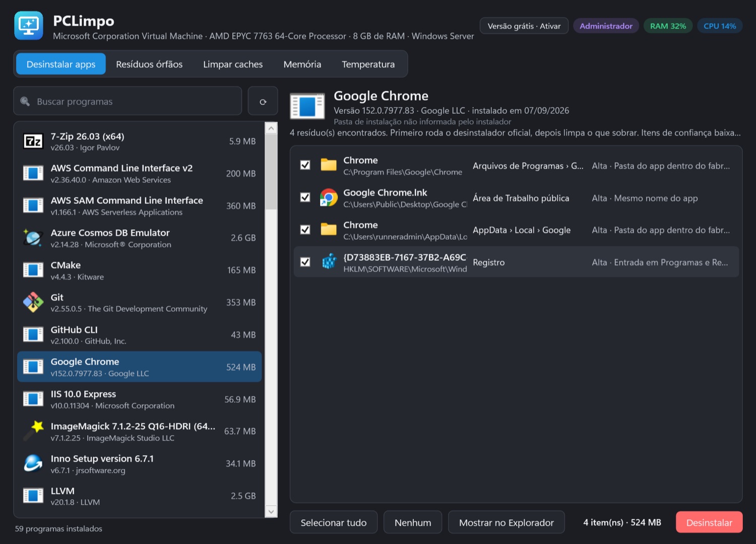Click the large Google Chrome header icon
The height and width of the screenshot is (544, 756).
(x=307, y=106)
